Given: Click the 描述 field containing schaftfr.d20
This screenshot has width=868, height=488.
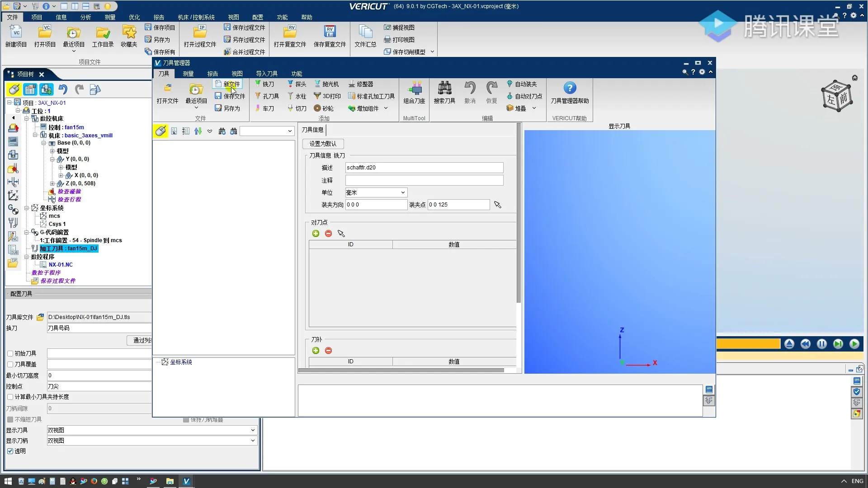Looking at the screenshot, I should [x=424, y=168].
